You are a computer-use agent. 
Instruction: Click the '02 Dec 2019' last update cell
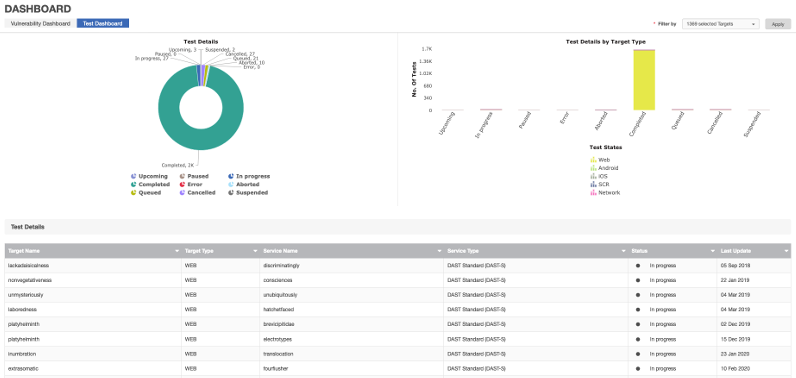[754, 324]
